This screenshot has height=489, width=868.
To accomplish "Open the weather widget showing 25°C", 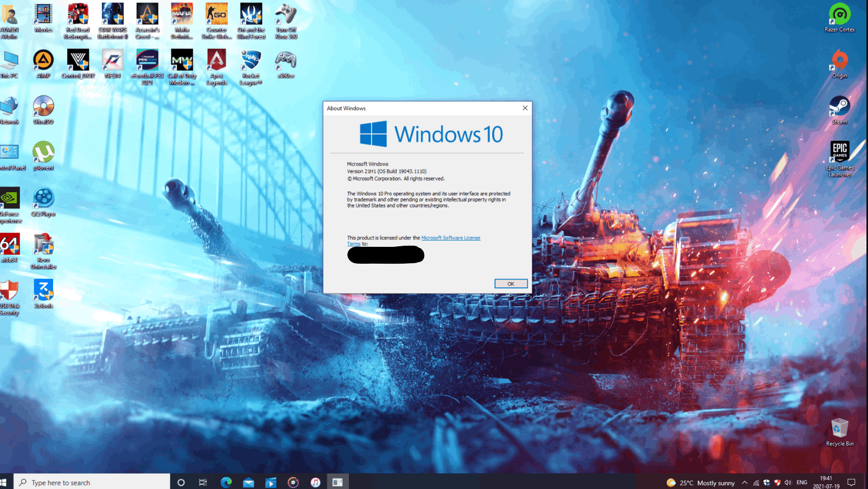I will pos(700,483).
